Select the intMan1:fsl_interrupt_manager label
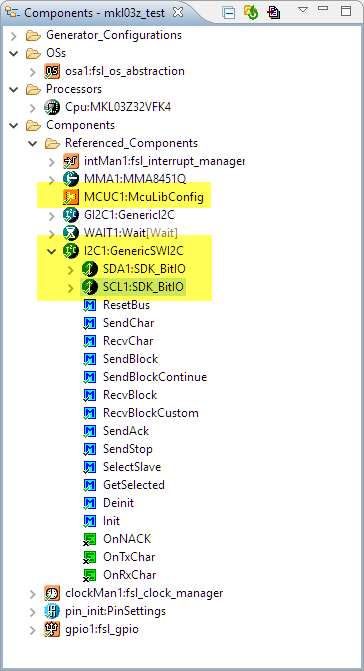This screenshot has height=671, width=364. pyautogui.click(x=164, y=161)
